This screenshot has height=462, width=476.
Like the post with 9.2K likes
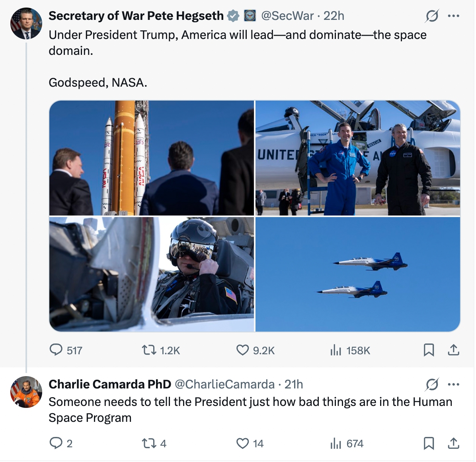tap(242, 350)
